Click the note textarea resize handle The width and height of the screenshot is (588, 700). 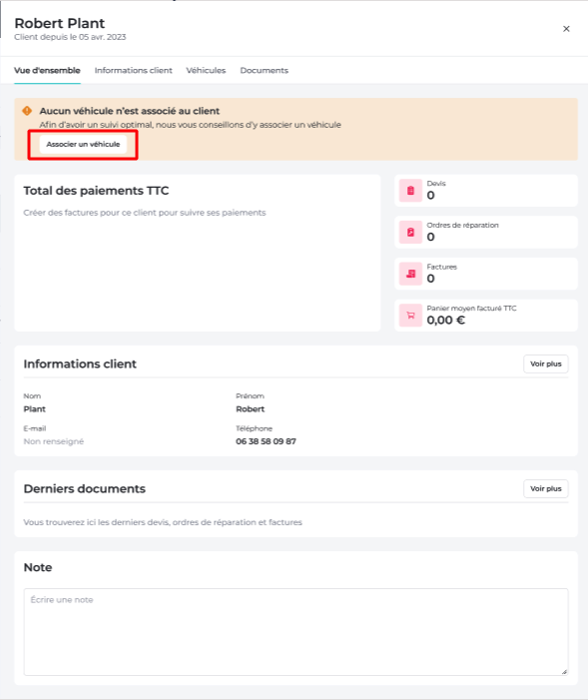pyautogui.click(x=564, y=671)
